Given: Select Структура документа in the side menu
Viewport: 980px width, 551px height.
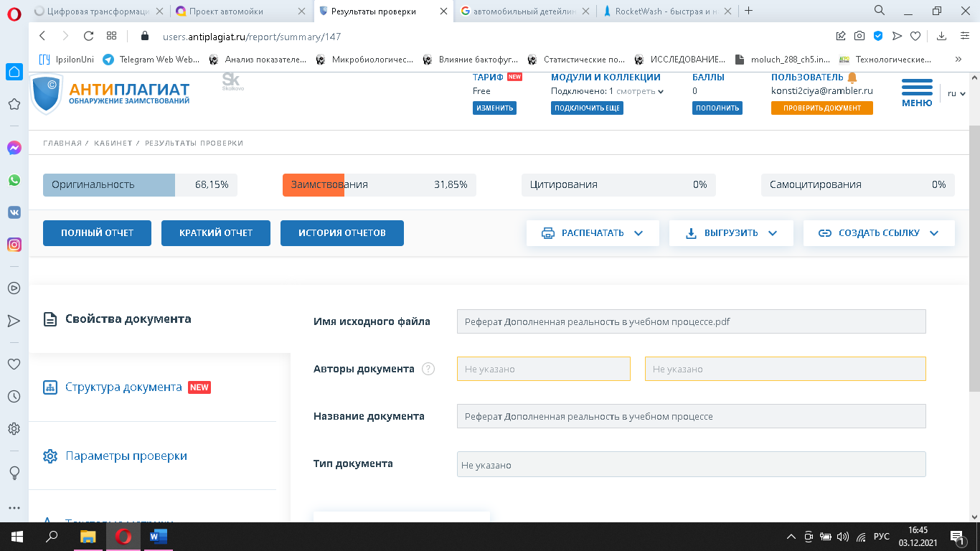Looking at the screenshot, I should coord(123,387).
